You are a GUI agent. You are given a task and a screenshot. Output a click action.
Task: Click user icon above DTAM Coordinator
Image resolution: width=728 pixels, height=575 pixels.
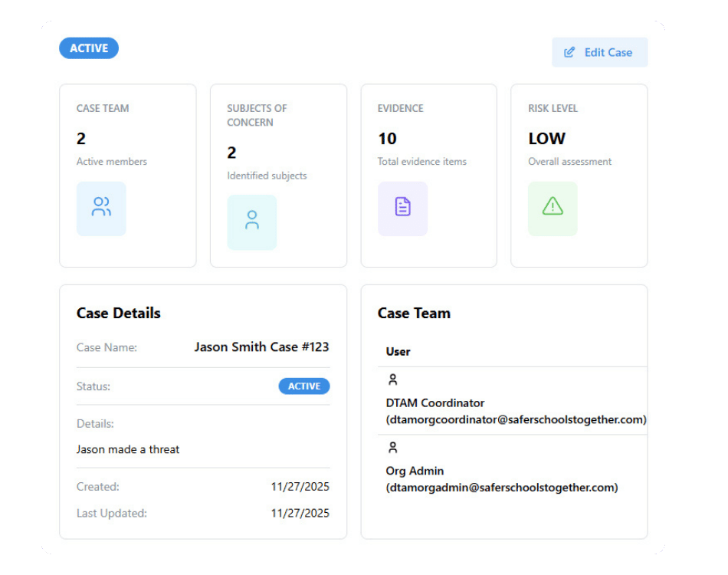coord(393,379)
